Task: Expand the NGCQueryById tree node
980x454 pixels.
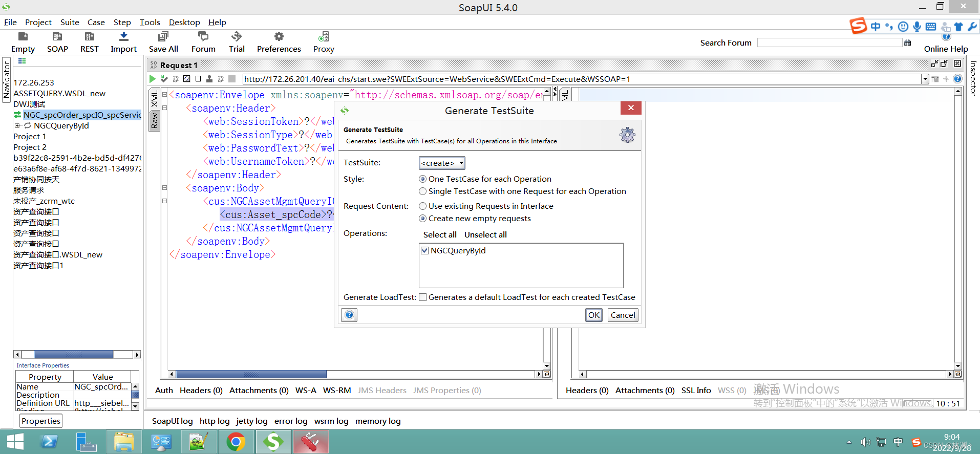Action: [17, 125]
